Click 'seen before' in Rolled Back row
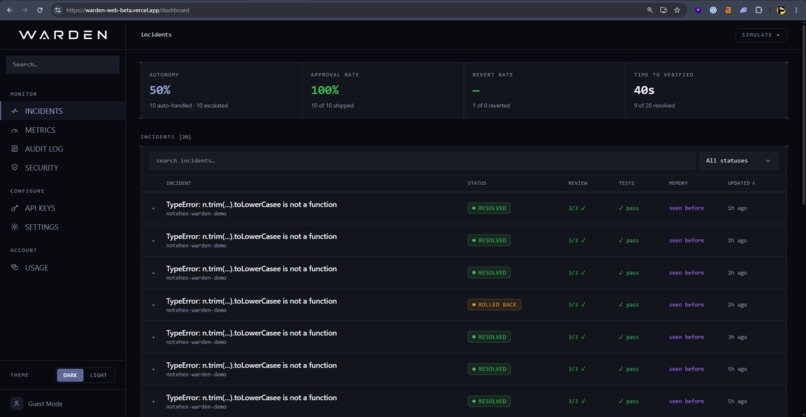This screenshot has width=806, height=417. coord(686,304)
